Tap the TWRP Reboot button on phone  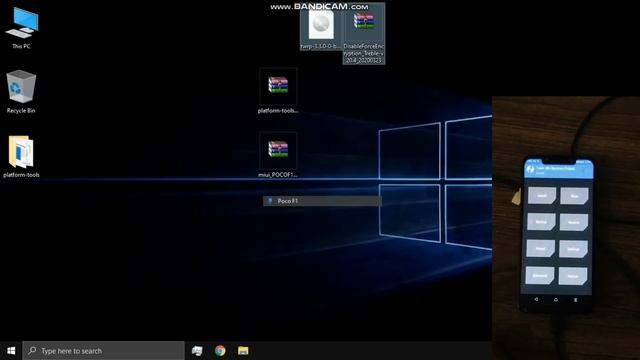coord(573,276)
